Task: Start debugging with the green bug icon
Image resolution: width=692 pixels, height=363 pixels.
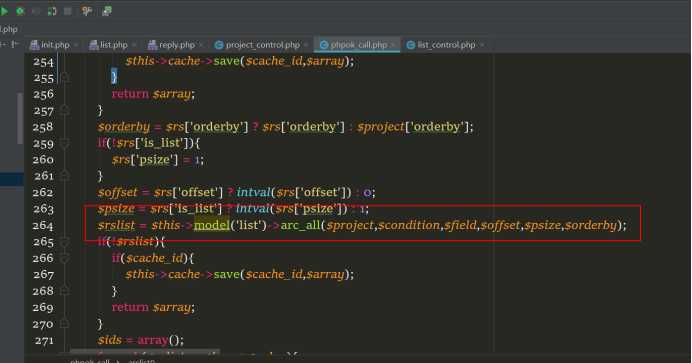Action: coord(20,11)
